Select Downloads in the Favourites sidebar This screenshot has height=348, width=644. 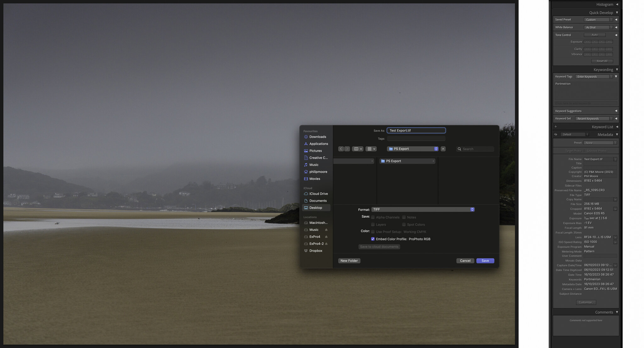point(317,137)
